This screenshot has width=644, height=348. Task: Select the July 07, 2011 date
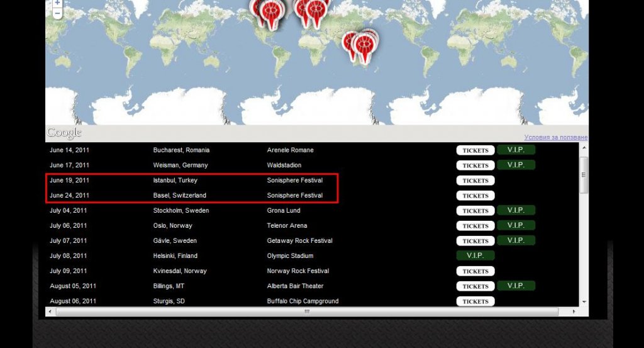click(68, 241)
